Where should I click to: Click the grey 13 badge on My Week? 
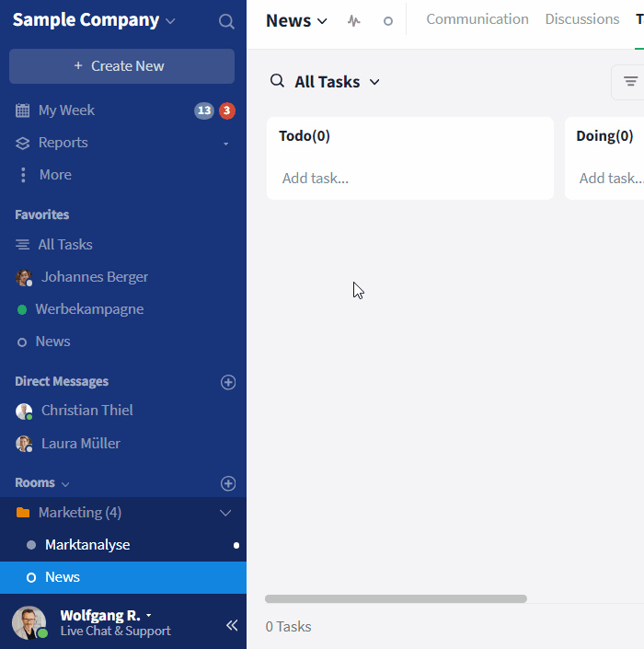204,110
